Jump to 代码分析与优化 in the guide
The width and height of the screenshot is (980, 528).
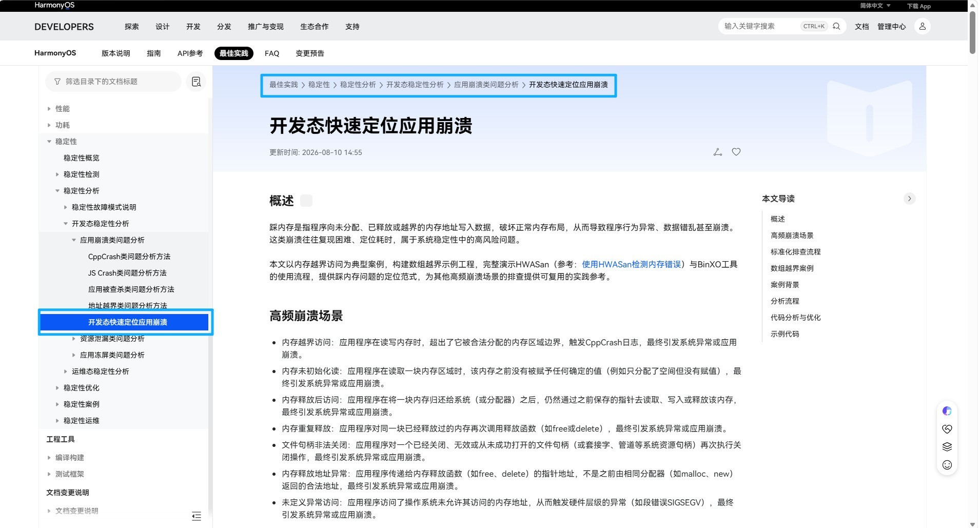coord(796,318)
